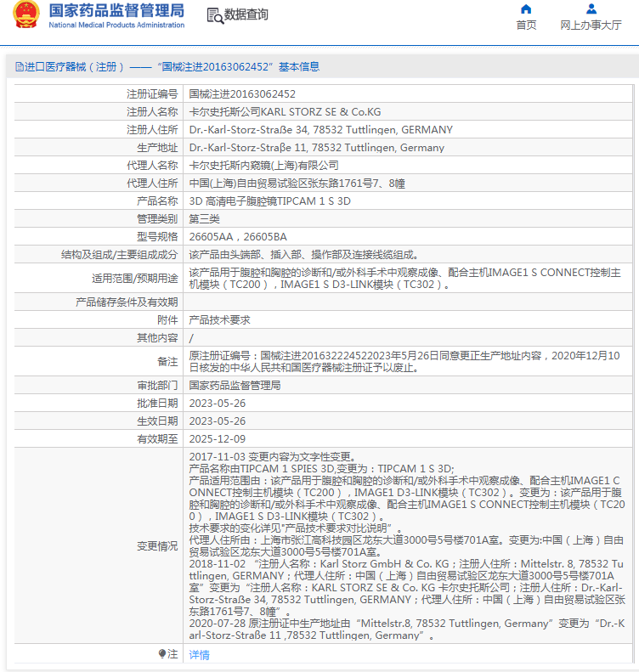Click the 网上办事大厅 person icon
This screenshot has width=639, height=672.
591,9
